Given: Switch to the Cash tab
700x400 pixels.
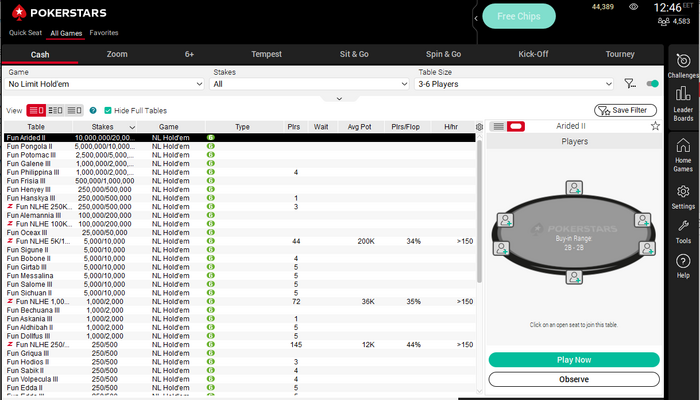Looking at the screenshot, I should click(40, 54).
